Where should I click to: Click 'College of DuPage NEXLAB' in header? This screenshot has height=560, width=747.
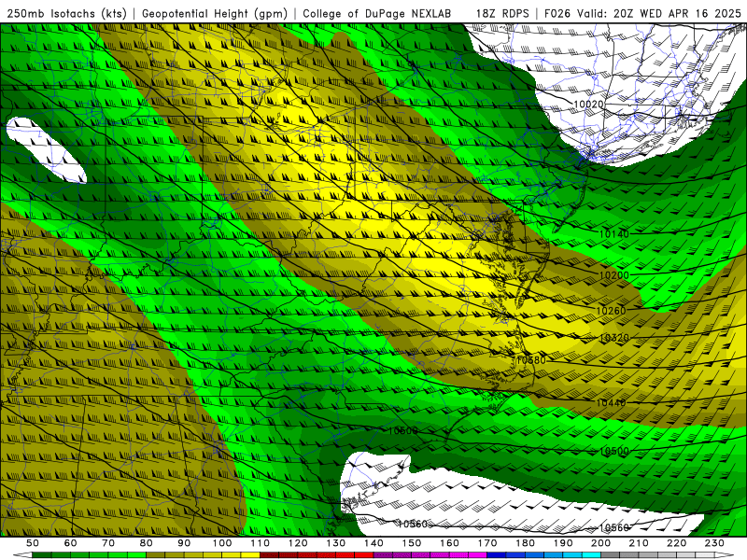click(x=377, y=14)
